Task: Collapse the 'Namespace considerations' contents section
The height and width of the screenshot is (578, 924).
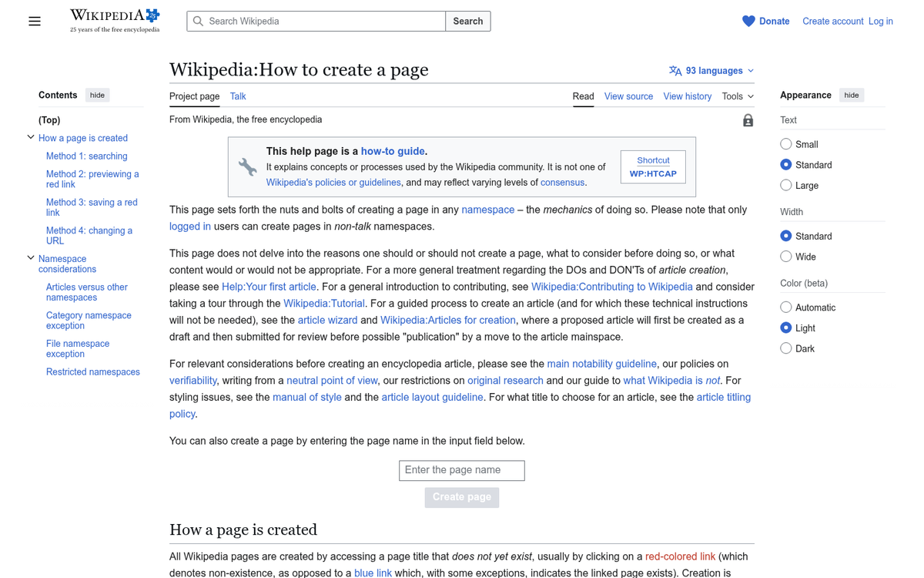Action: [x=31, y=257]
